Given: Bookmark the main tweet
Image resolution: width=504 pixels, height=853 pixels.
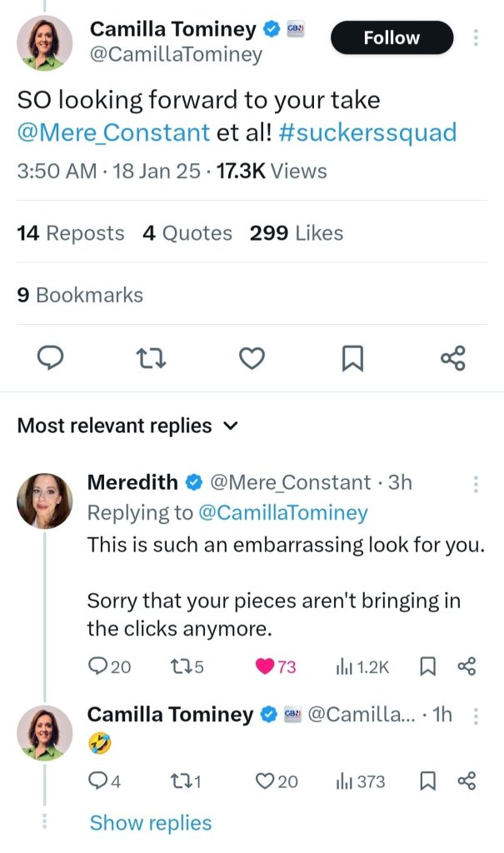Looking at the screenshot, I should point(352,358).
